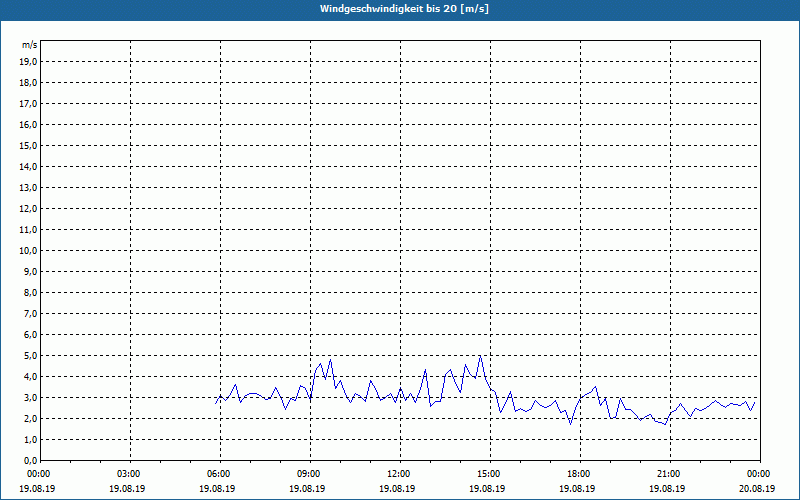Select the '3,0' y-axis value

[30, 397]
